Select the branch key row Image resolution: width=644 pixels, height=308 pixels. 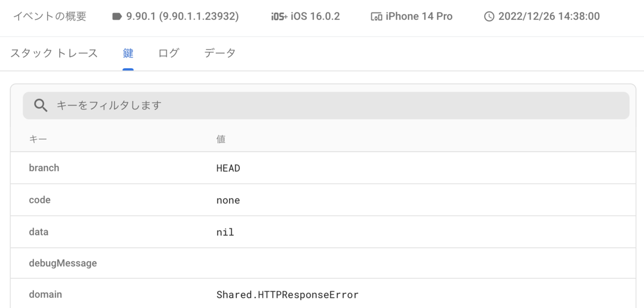pos(323,168)
